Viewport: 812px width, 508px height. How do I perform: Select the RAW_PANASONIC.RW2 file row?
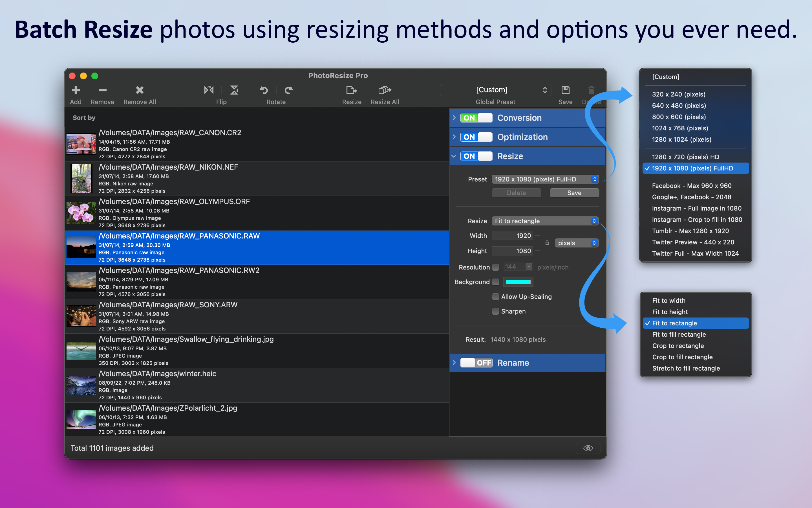click(x=257, y=282)
